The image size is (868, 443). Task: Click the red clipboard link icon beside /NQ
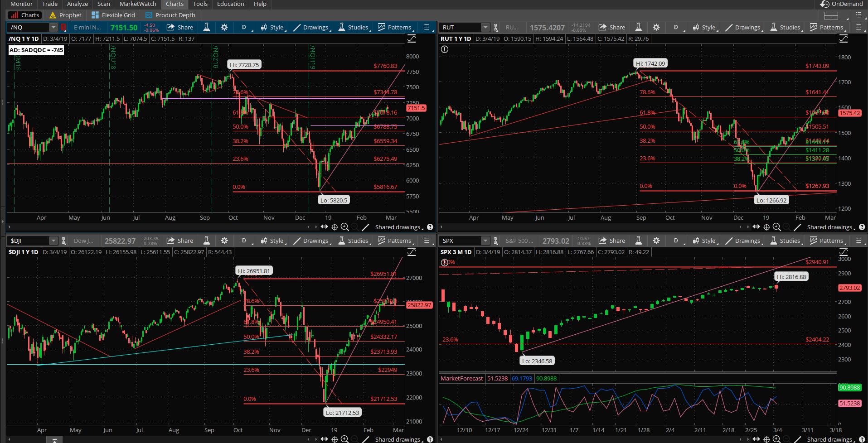tap(64, 27)
